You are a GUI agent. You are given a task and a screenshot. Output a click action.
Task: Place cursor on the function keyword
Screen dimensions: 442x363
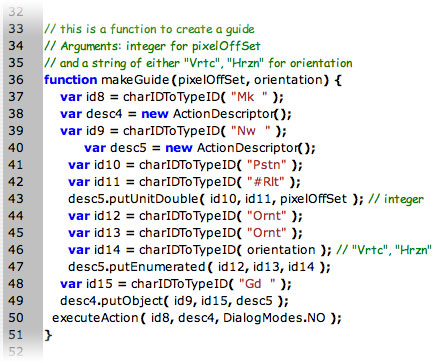coord(70,80)
